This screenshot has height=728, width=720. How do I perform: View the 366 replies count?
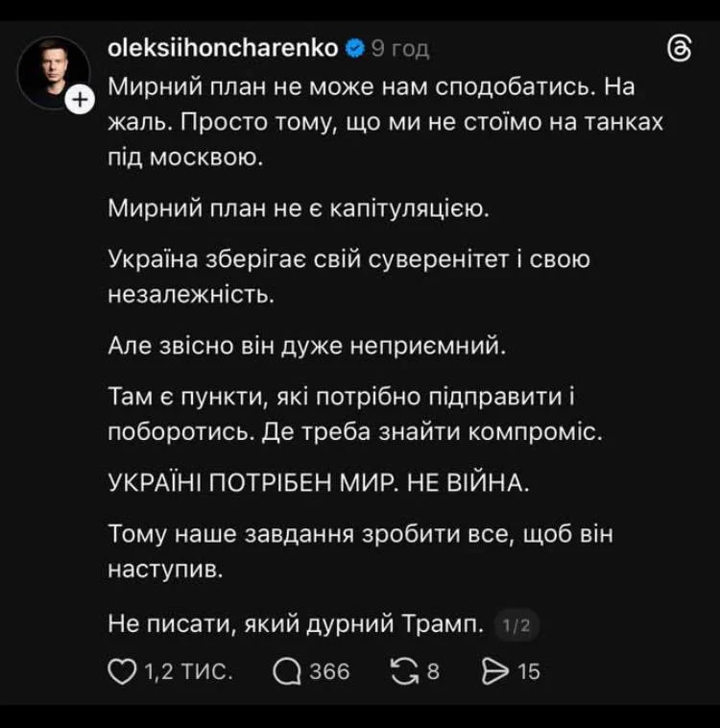329,672
